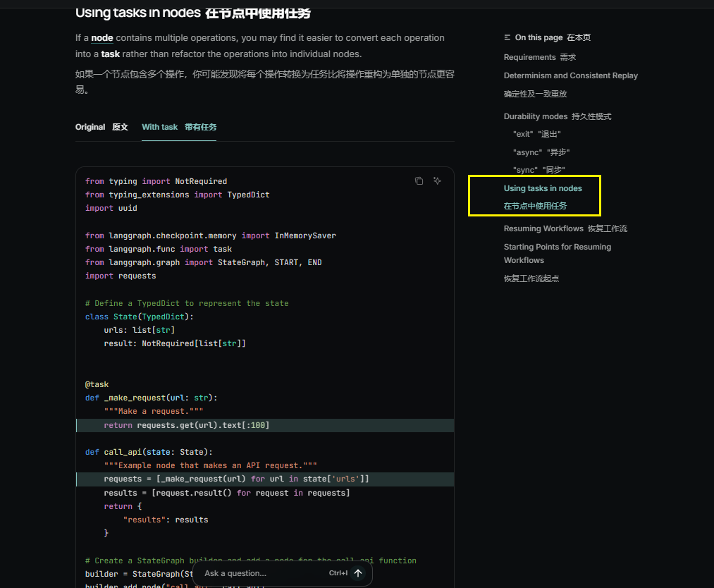The height and width of the screenshot is (588, 714).
Task: Click the class State(TypedDict) code line
Action: 140,317
